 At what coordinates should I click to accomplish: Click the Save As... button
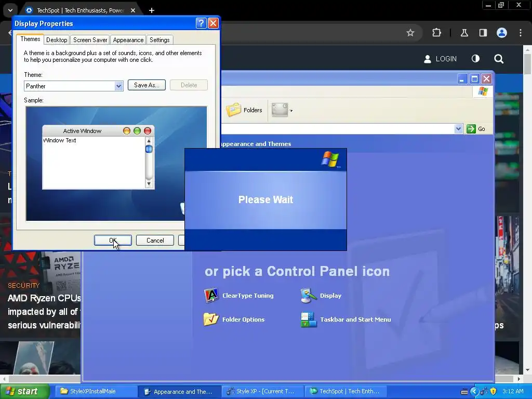coord(147,85)
